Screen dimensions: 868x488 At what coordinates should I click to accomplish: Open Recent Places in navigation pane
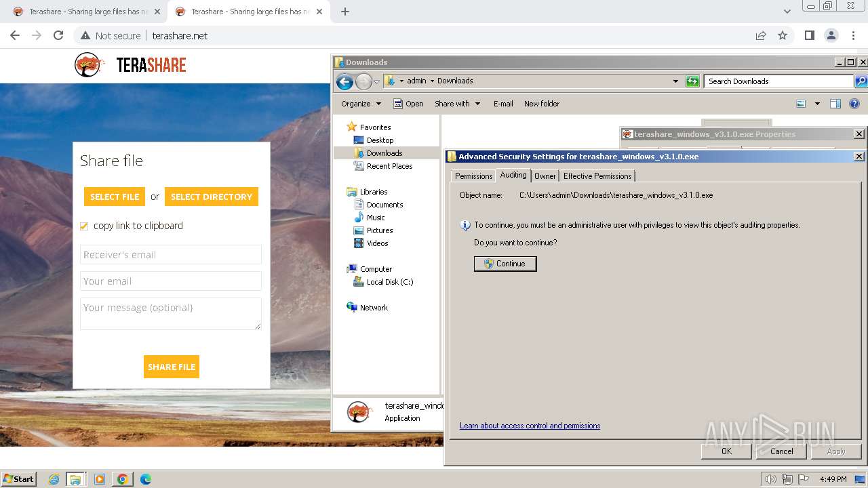(x=389, y=166)
